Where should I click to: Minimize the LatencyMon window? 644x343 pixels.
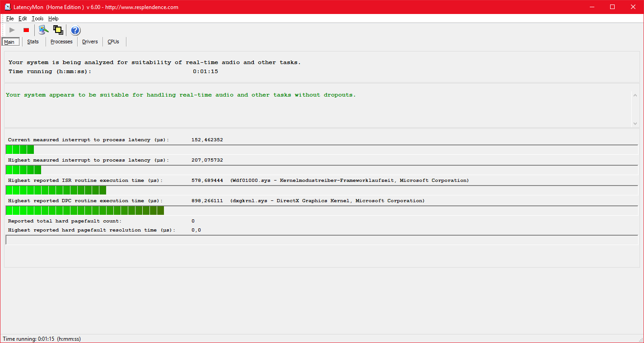592,7
